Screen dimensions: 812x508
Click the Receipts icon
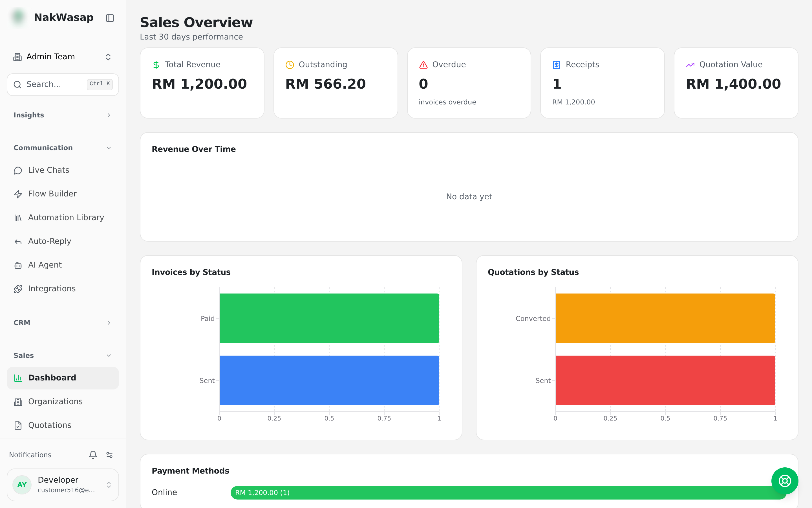pyautogui.click(x=557, y=65)
